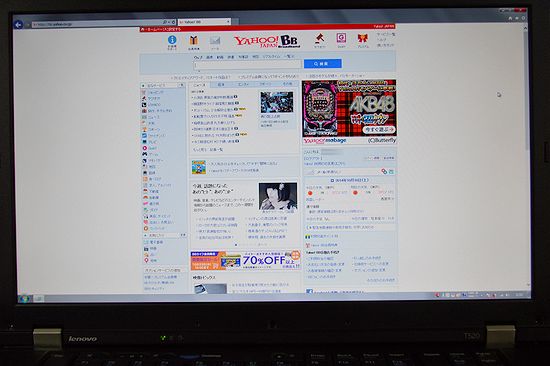This screenshot has width=550, height=366.
Task: Open the browser Tools gear icon
Action: click(x=523, y=18)
